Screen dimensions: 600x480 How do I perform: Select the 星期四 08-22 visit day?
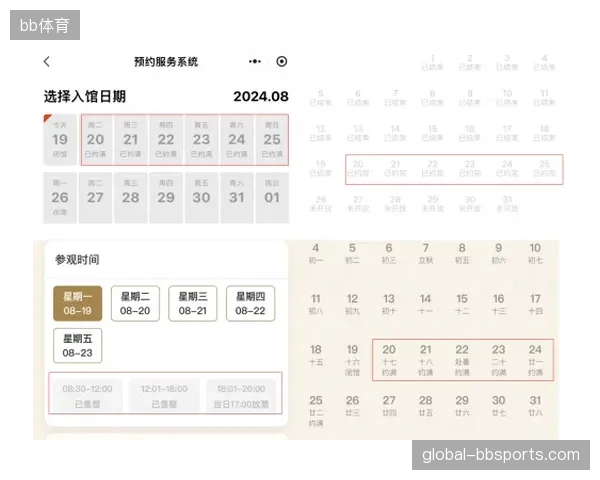click(x=250, y=303)
